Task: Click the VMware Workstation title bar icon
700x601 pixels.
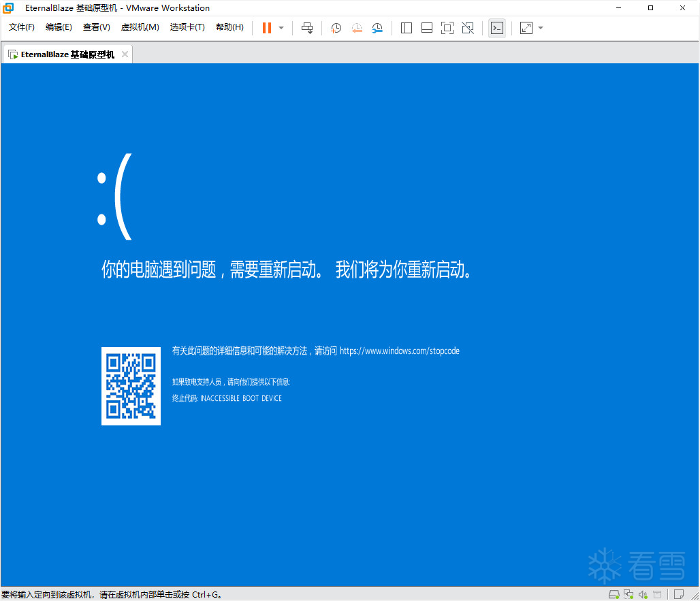Action: click(x=8, y=8)
